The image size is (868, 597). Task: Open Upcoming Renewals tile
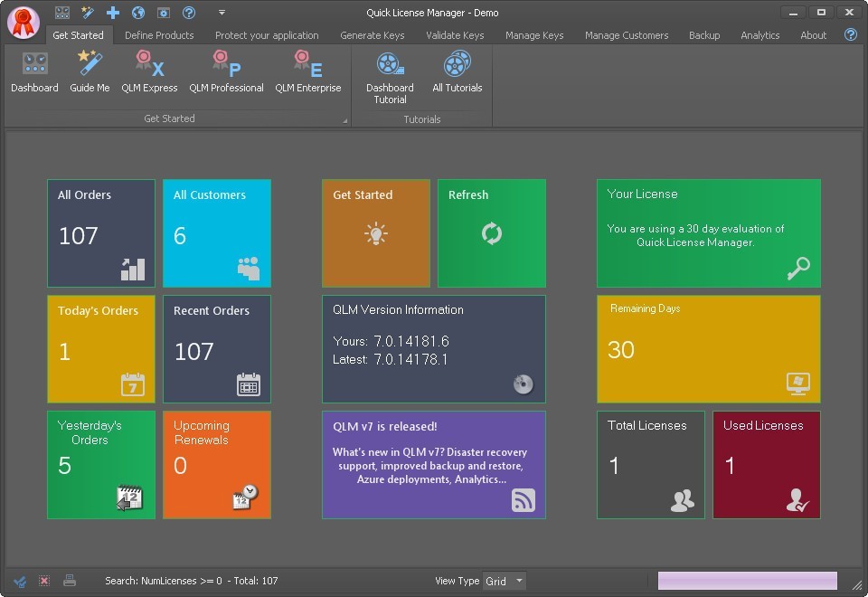pyautogui.click(x=217, y=465)
